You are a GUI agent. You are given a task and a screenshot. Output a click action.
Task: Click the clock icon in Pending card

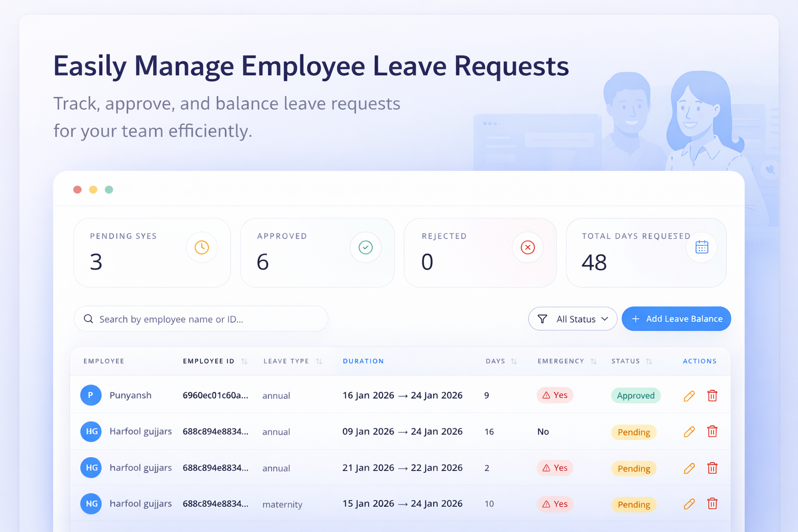pyautogui.click(x=202, y=247)
